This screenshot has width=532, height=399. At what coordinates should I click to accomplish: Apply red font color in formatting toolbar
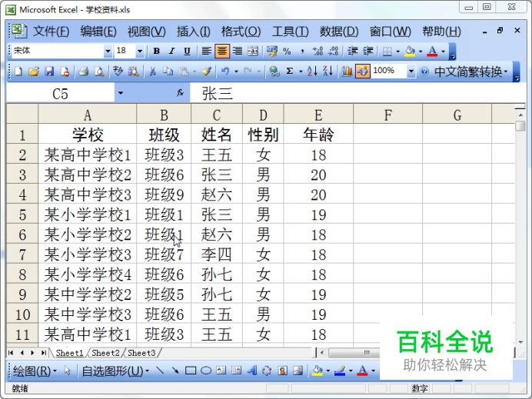point(432,52)
